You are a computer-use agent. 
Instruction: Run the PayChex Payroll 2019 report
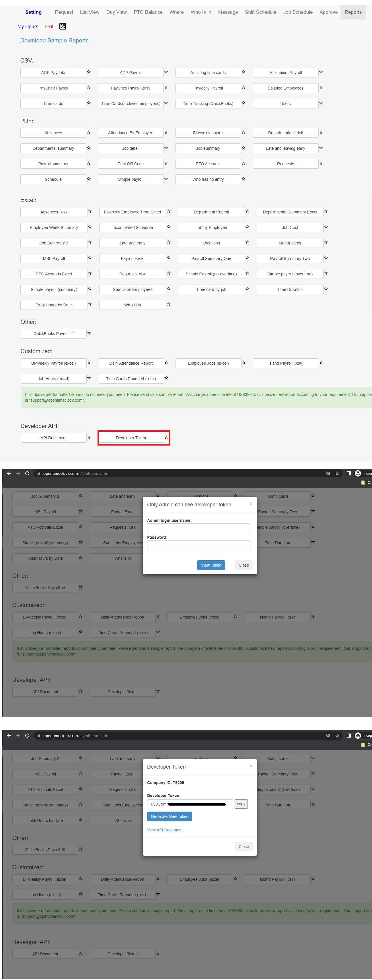pos(131,88)
